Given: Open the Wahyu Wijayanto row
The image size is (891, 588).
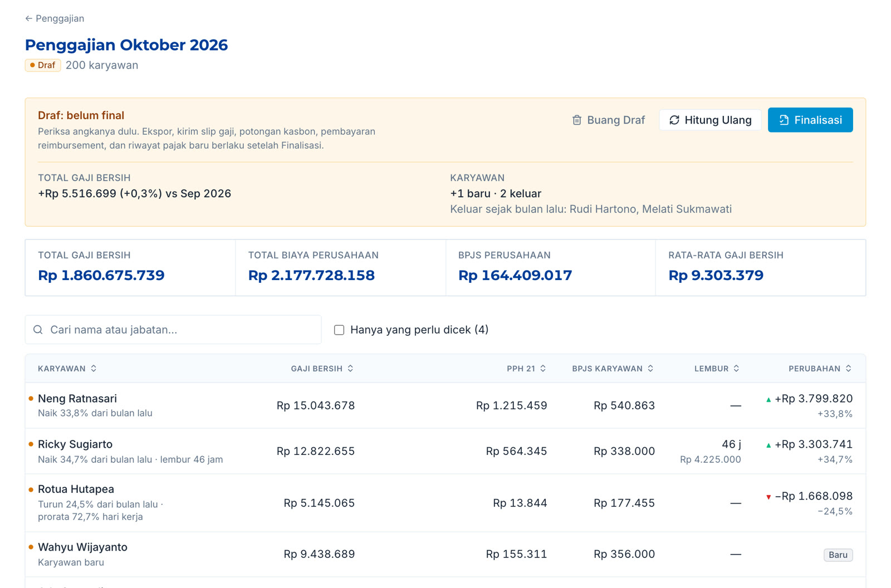Looking at the screenshot, I should (445, 554).
